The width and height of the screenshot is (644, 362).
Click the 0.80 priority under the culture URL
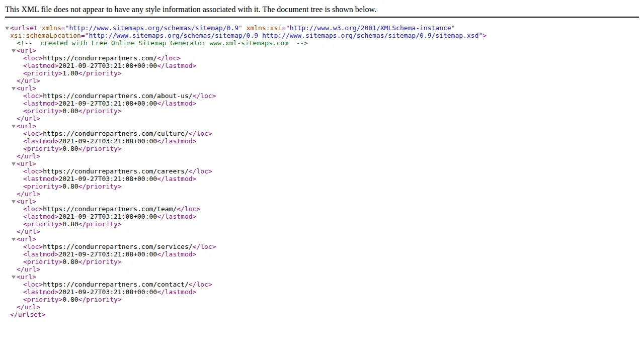pos(70,149)
